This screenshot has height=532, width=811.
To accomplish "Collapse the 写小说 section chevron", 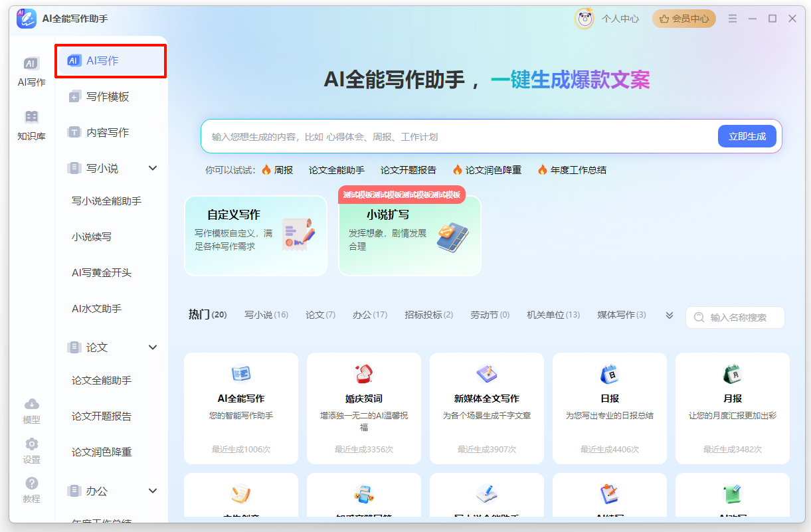I will point(153,169).
